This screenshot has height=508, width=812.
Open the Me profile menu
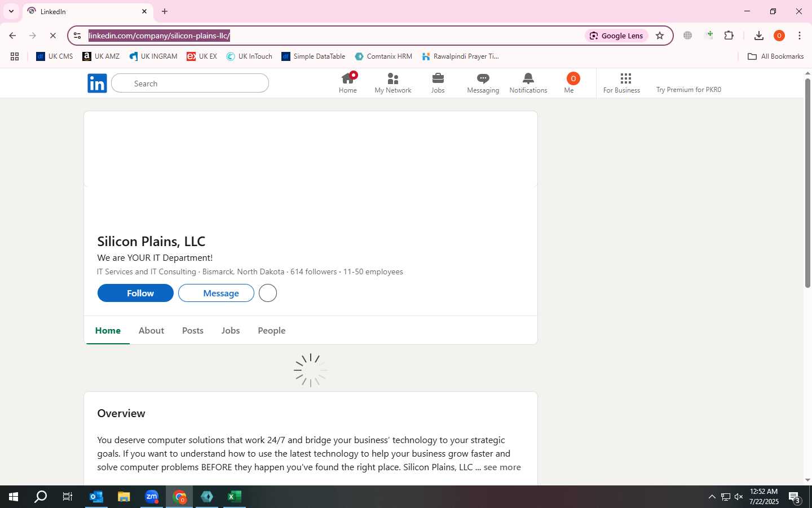pyautogui.click(x=572, y=83)
